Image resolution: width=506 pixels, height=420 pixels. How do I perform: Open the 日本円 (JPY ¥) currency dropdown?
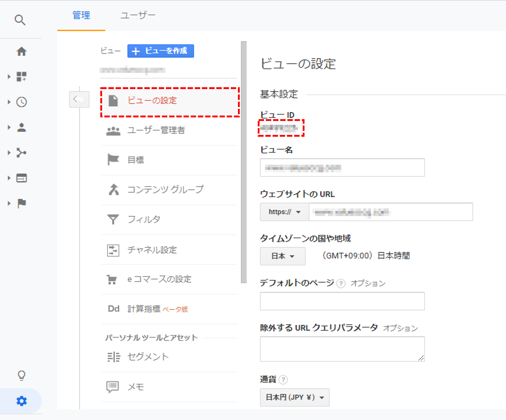click(295, 398)
